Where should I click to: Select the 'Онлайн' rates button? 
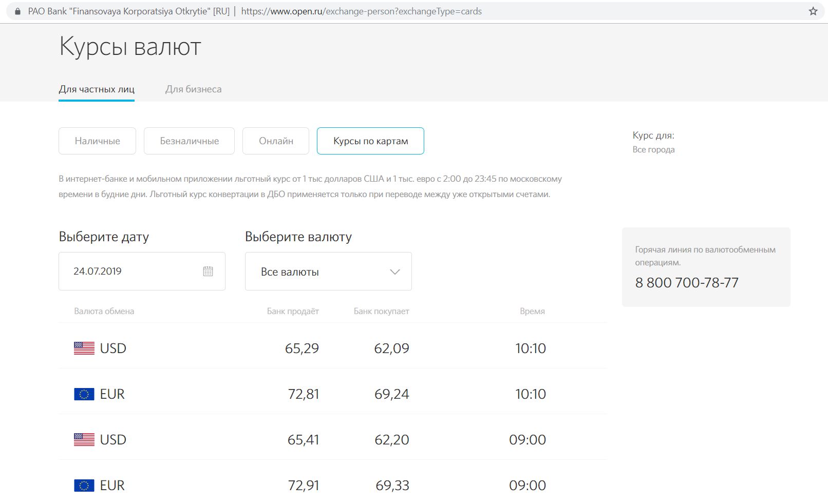276,141
